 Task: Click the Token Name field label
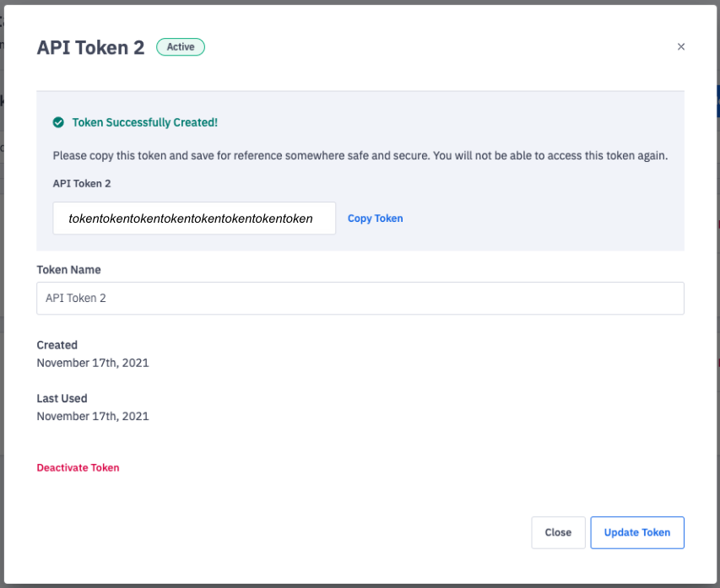coord(68,270)
